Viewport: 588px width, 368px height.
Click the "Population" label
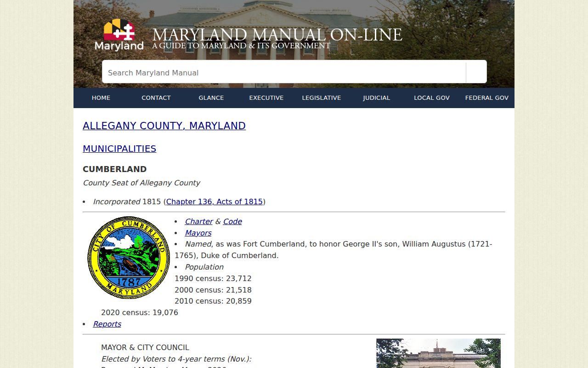(204, 267)
